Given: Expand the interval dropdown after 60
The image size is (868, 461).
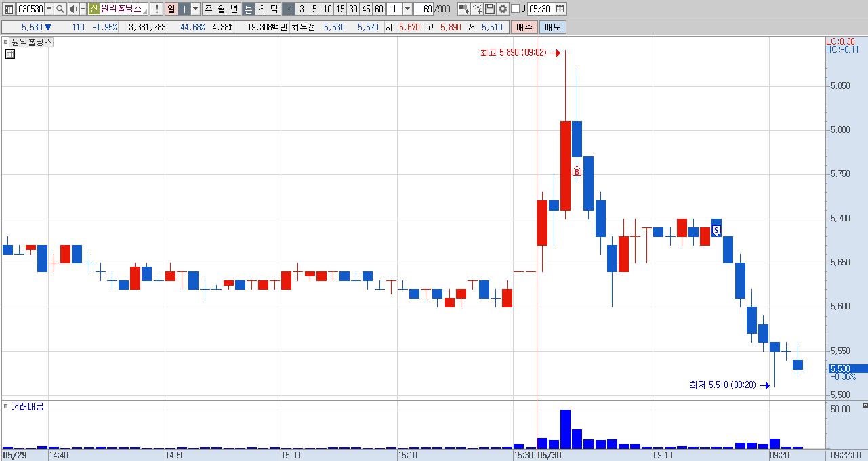Looking at the screenshot, I should pos(407,9).
